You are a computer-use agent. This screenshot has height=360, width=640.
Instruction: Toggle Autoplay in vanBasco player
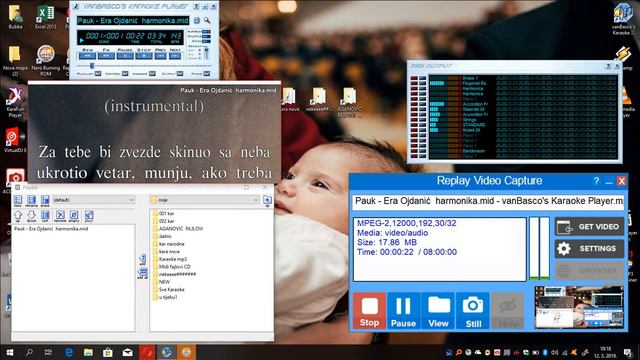point(206,31)
